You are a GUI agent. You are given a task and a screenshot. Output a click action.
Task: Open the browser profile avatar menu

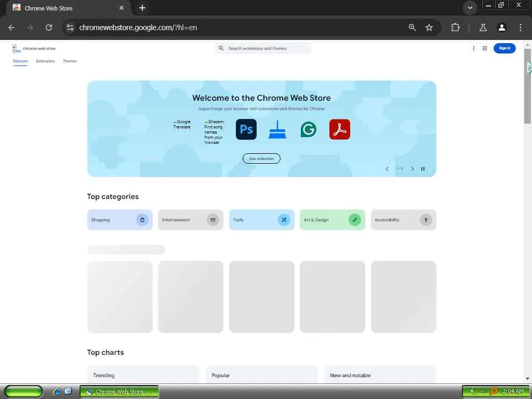502,28
